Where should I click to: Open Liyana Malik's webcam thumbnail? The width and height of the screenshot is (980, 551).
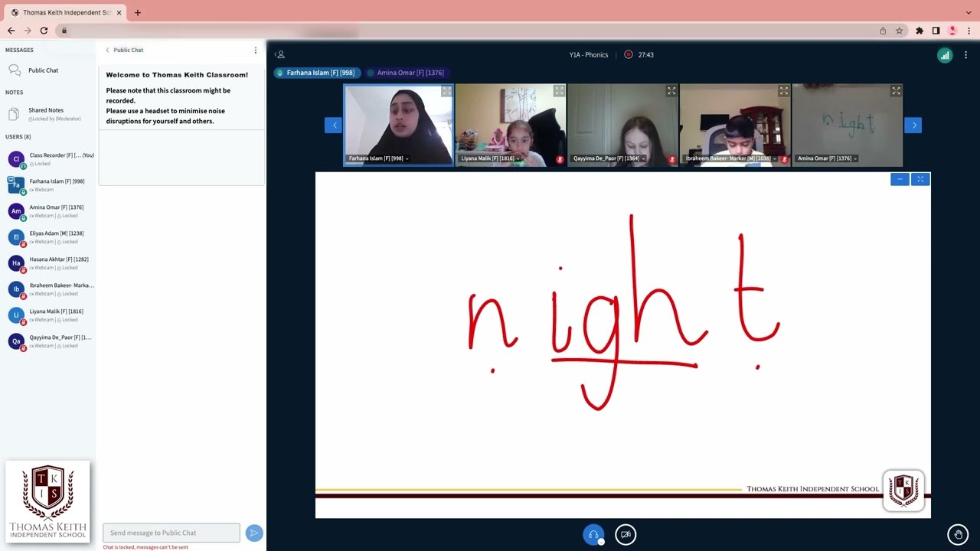pyautogui.click(x=511, y=126)
